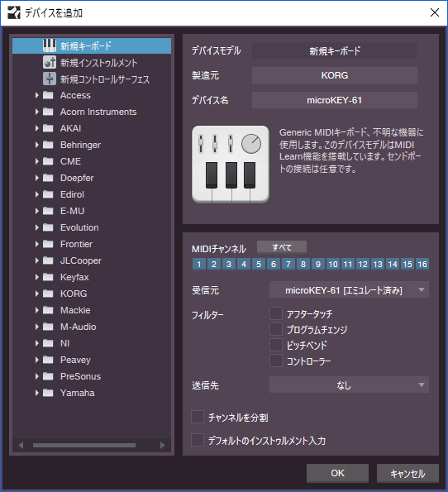Check デフォルトのインストゥルメント入力 option
This screenshot has height=492, width=448.
pos(198,440)
